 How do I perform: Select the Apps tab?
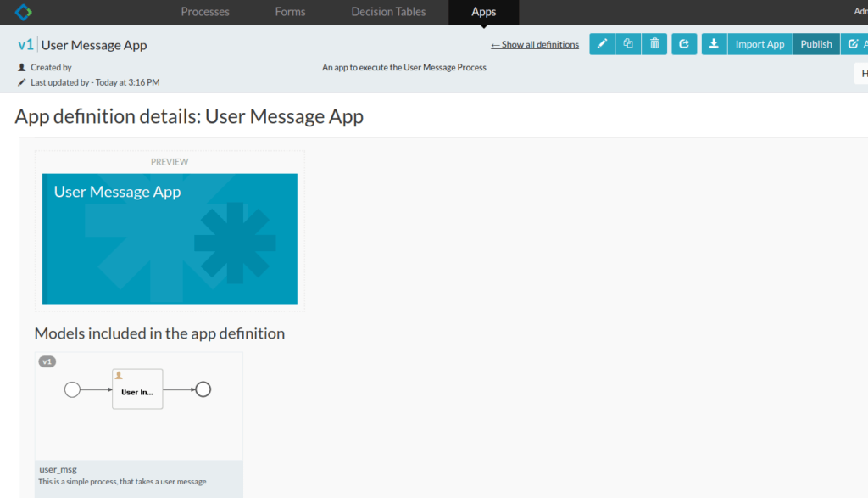(482, 12)
